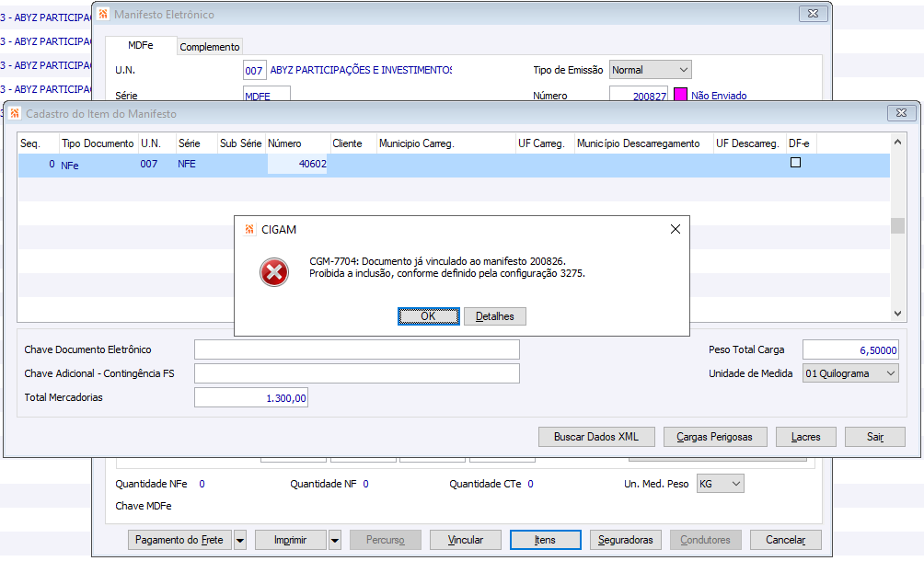Viewport: 924px width, 561px height.
Task: Click the Quantidade CTe value 0
Action: coord(530,484)
